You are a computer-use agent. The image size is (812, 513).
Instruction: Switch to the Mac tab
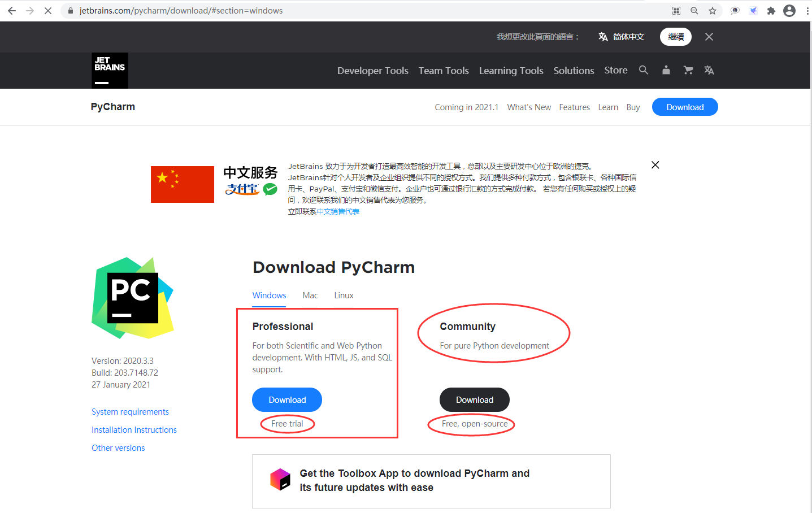[310, 295]
